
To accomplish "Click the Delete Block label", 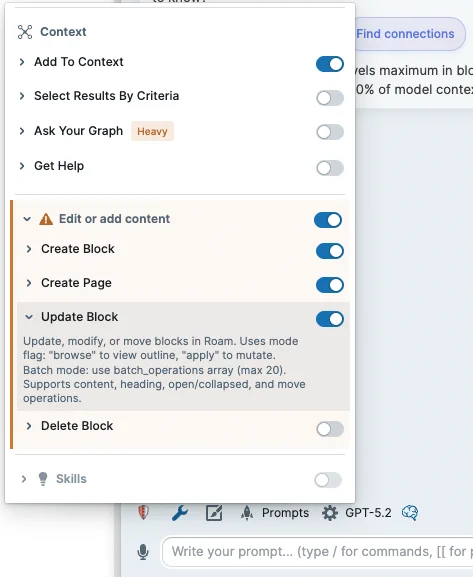I will coord(77,426).
